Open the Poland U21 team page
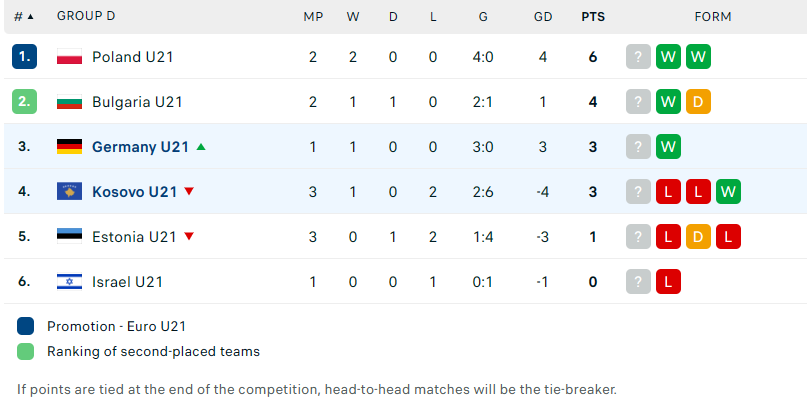The height and width of the screenshot is (411, 807). point(132,57)
